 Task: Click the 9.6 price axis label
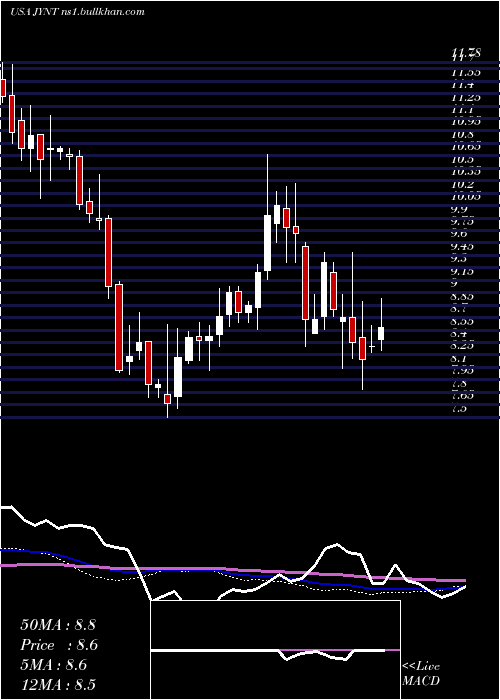click(x=459, y=234)
